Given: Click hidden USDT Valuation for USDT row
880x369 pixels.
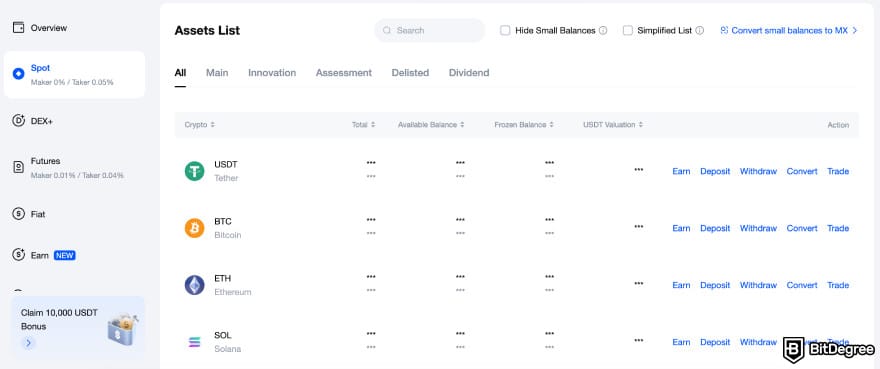Looking at the screenshot, I should tap(639, 169).
